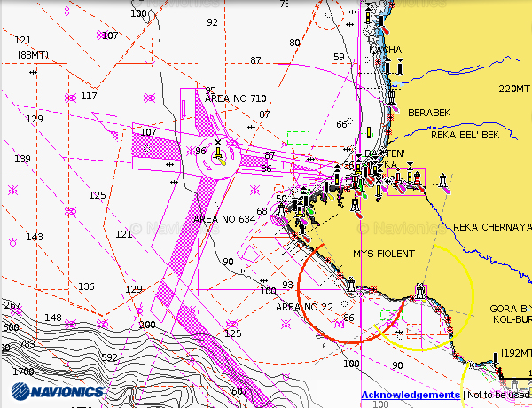Select the lighthouse on the coast near BERABEK

pyautogui.click(x=392, y=98)
